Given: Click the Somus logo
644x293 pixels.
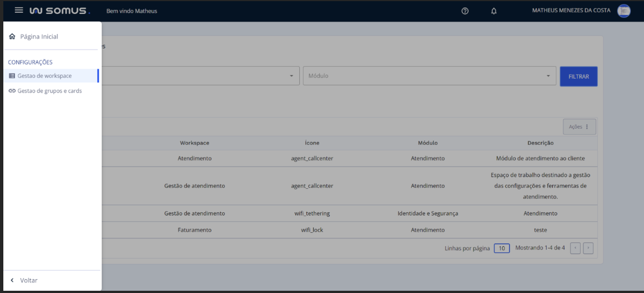Looking at the screenshot, I should [60, 11].
